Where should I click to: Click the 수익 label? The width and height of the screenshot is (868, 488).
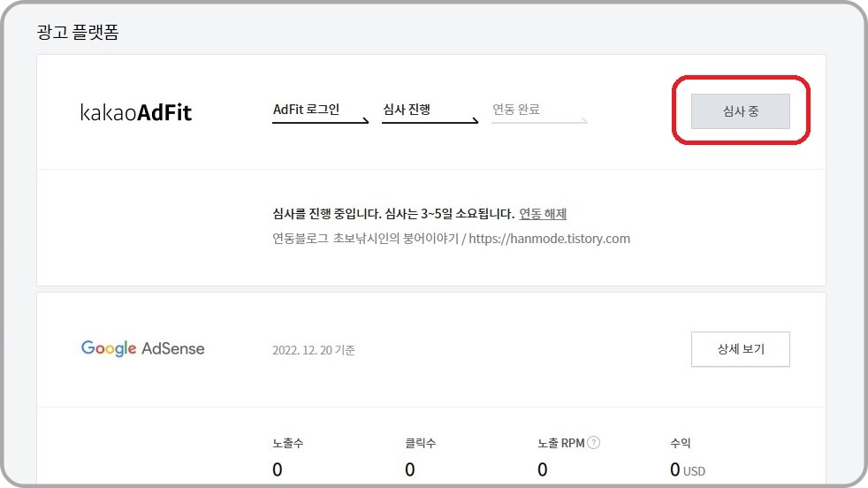[681, 443]
